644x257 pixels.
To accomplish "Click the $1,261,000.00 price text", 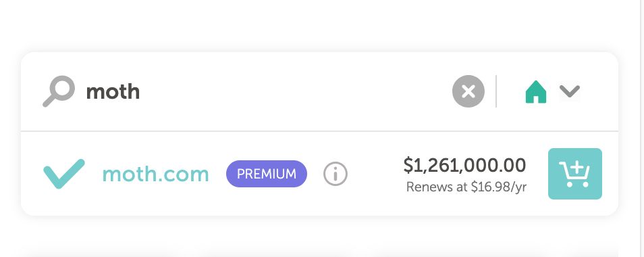I will pos(464,165).
